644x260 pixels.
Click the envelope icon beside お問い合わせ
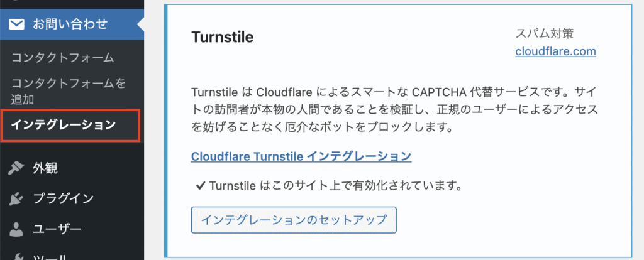(x=16, y=24)
